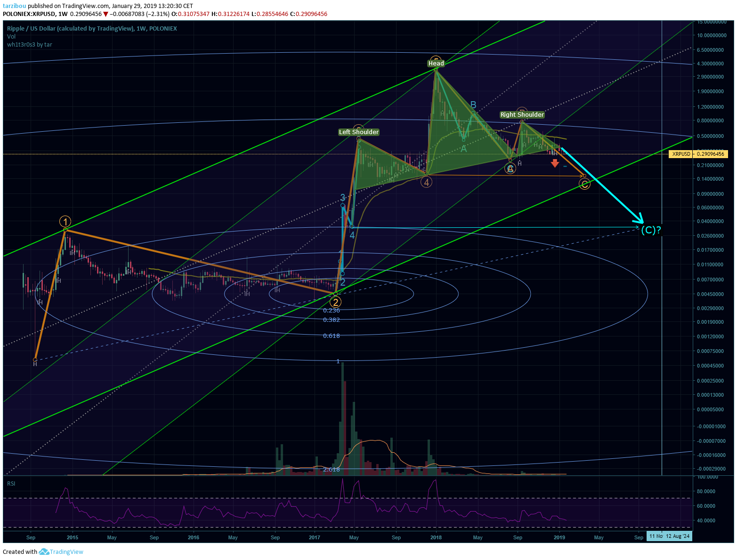Click the 2017 label on time axis

[x=315, y=537]
